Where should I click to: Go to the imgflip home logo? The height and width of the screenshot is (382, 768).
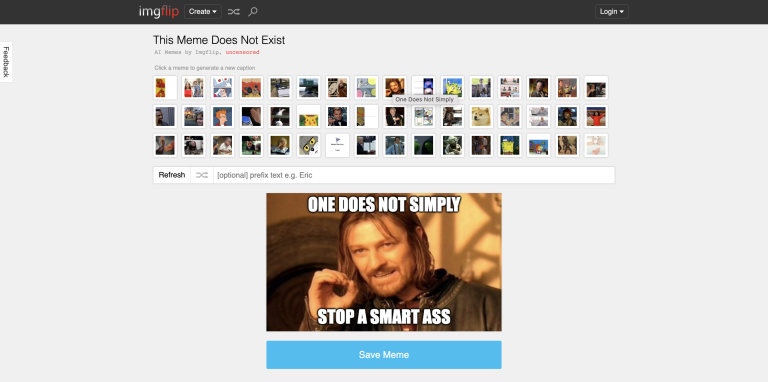click(159, 11)
